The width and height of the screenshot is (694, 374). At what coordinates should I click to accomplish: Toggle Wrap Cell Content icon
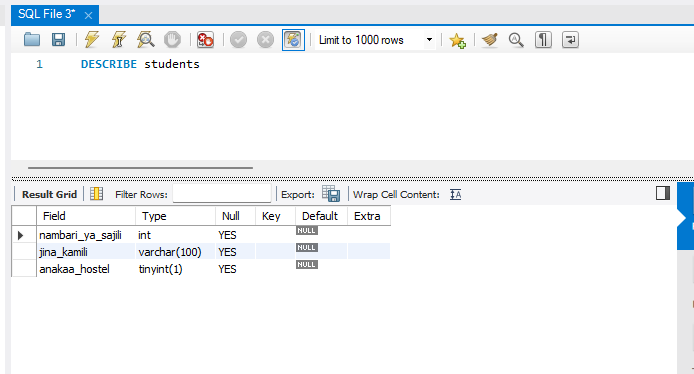[455, 194]
